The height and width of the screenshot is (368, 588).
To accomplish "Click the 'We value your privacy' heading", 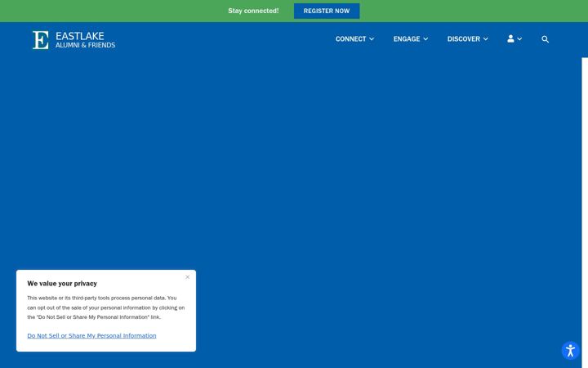I will tap(62, 284).
